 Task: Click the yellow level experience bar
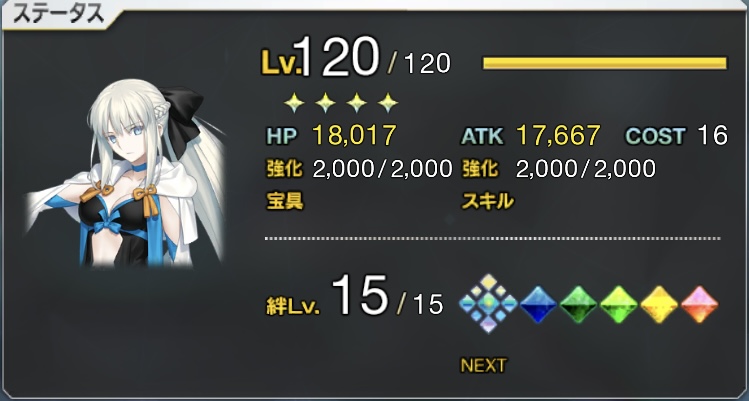click(605, 63)
